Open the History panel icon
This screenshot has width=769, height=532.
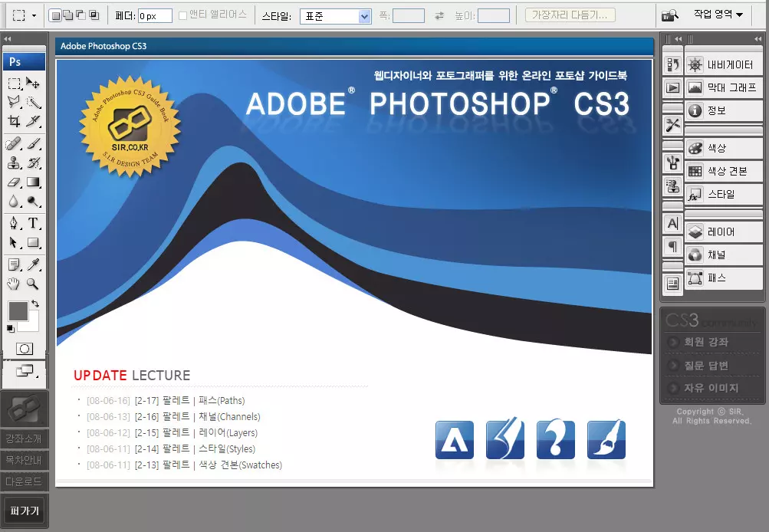673,64
